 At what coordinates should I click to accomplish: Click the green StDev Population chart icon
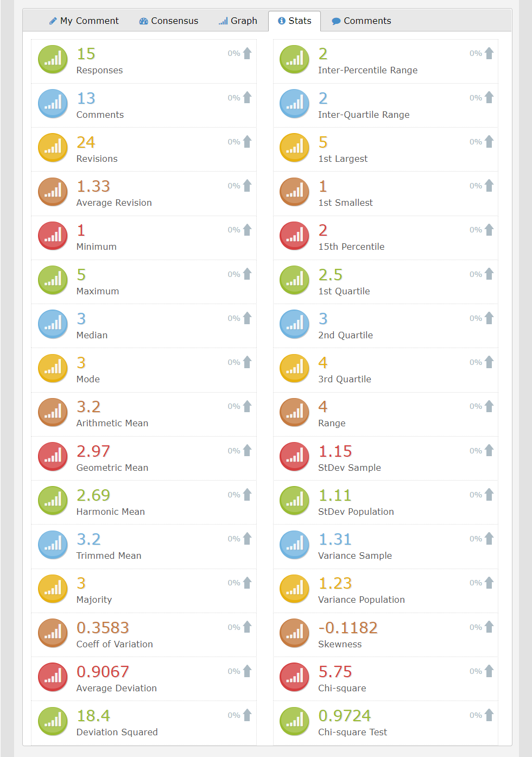[x=294, y=501]
